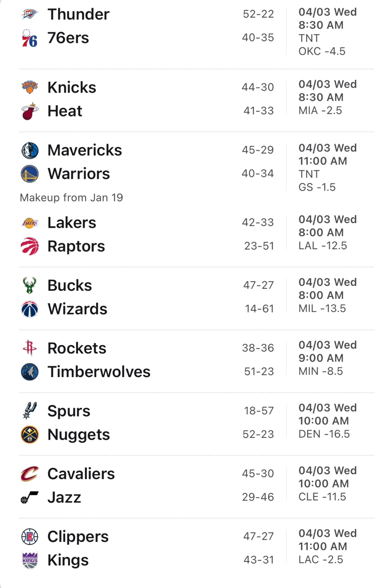Viewport: 374px width, 588px height.
Task: Tap the Milwaukee Bucks deer logo
Action: (30, 285)
